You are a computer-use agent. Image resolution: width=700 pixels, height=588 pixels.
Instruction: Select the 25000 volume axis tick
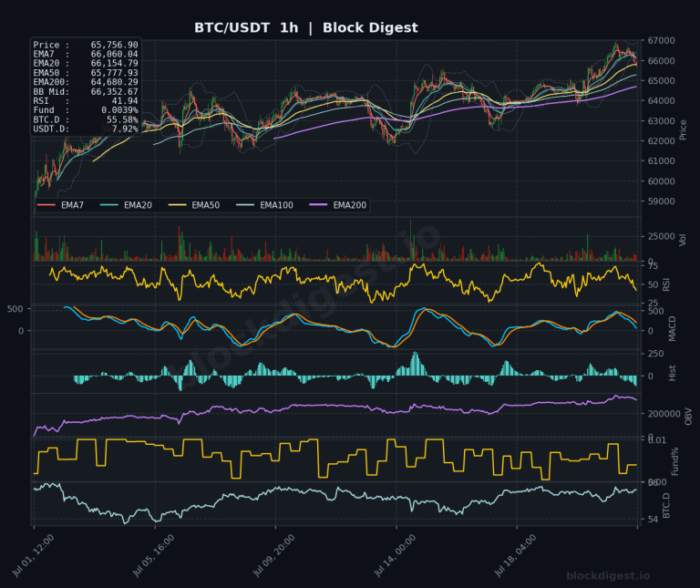tap(661, 236)
